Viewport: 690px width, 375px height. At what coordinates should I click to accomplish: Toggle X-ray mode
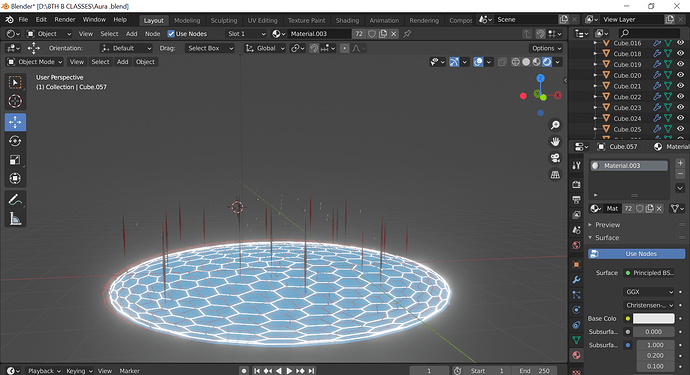point(502,62)
